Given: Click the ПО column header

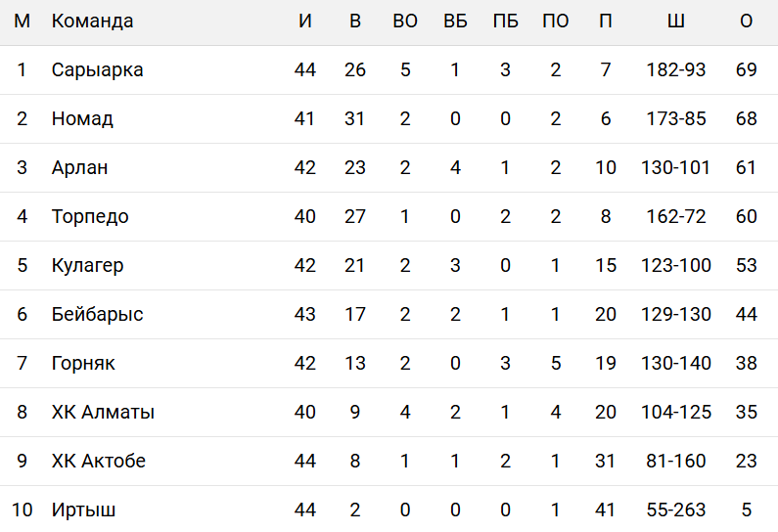Looking at the screenshot, I should coord(555,22).
